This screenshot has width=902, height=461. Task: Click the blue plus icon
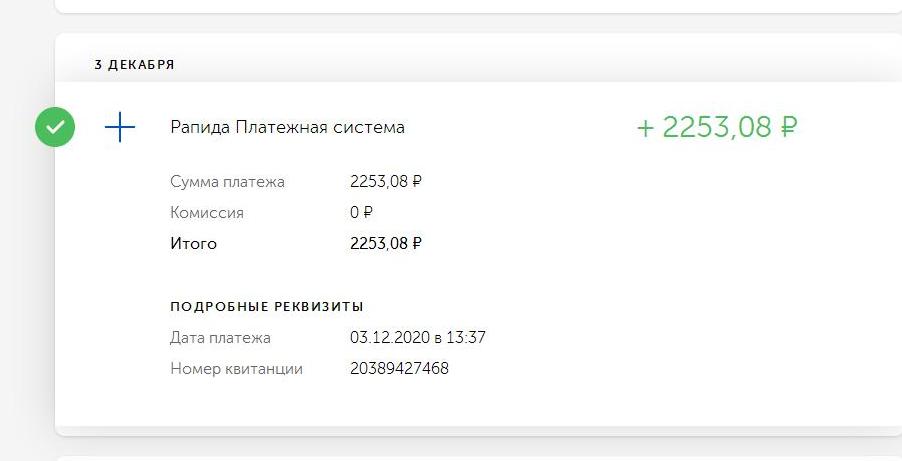120,127
